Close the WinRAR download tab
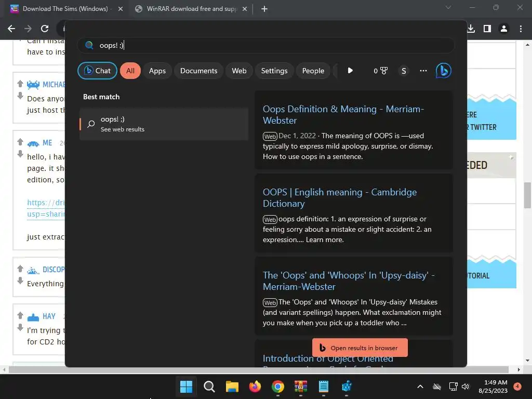Image resolution: width=532 pixels, height=399 pixels. pos(245,9)
